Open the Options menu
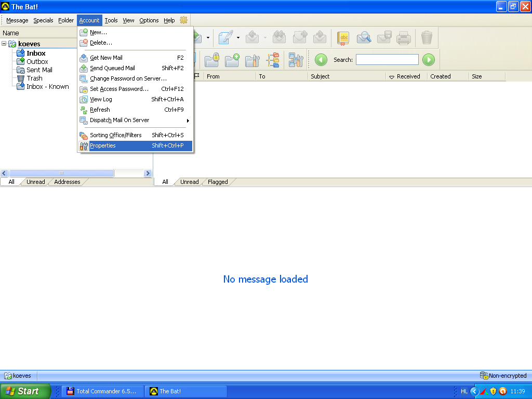Screen dimensions: 532x399 [x=149, y=20]
